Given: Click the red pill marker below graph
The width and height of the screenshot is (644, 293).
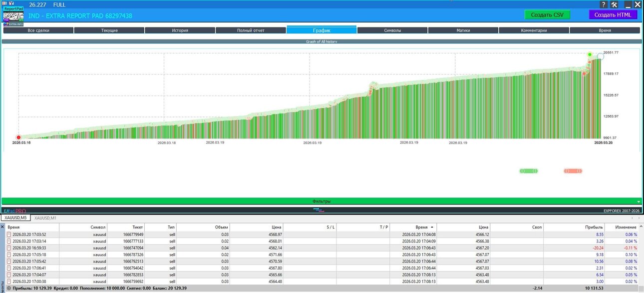Looking at the screenshot, I should pos(573,171).
